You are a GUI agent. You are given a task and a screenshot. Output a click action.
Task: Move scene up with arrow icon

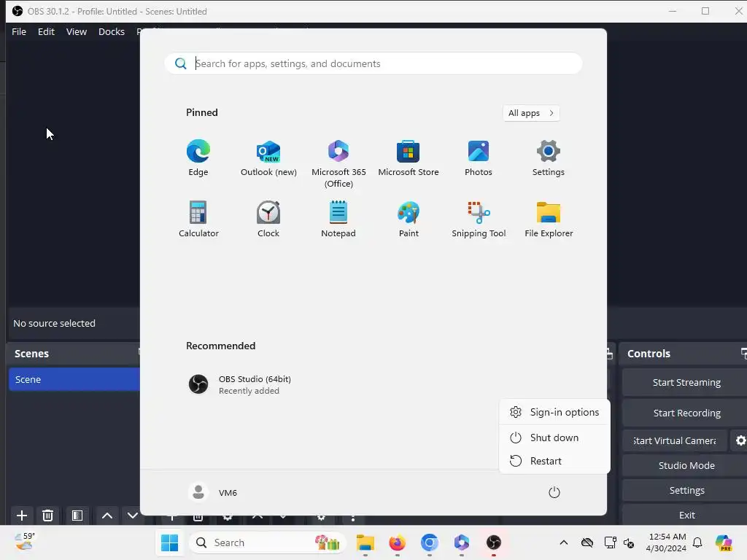pyautogui.click(x=107, y=516)
